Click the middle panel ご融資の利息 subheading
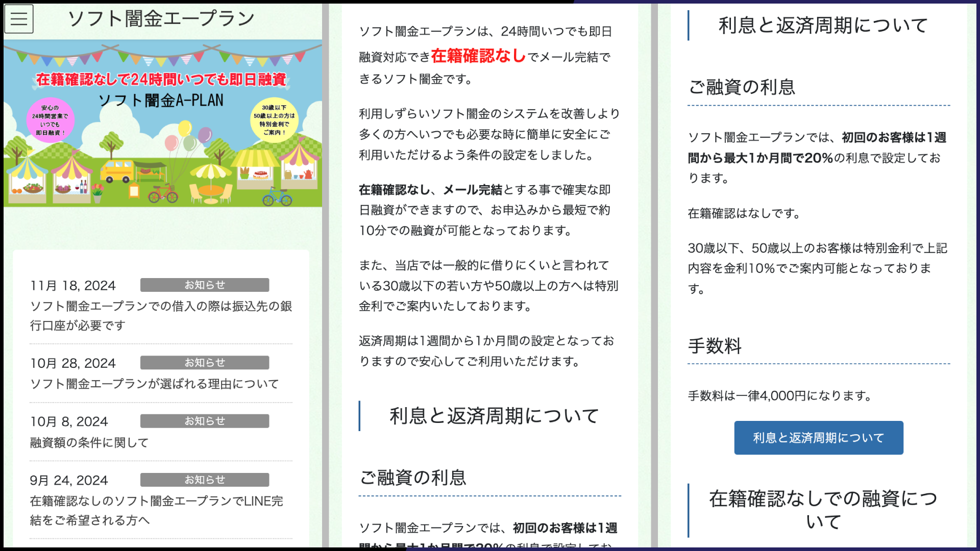 point(413,478)
